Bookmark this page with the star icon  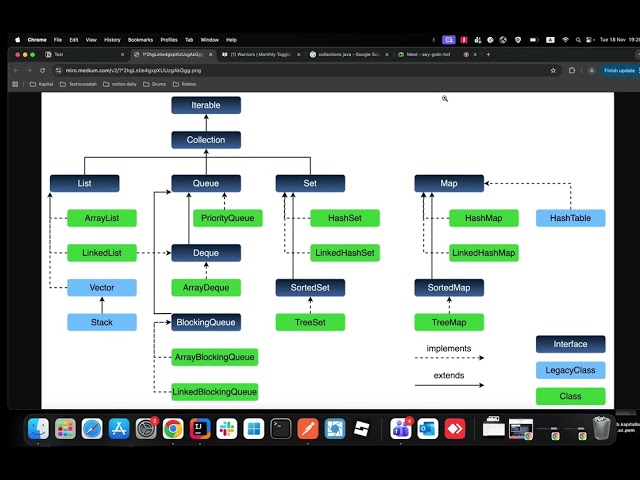tap(553, 70)
